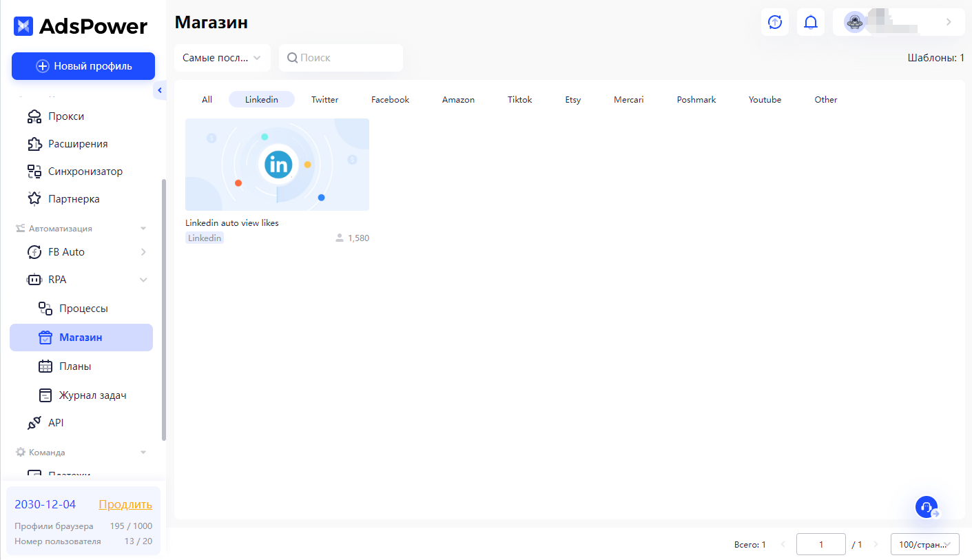Click the Linkedin tag on the template

(x=205, y=238)
